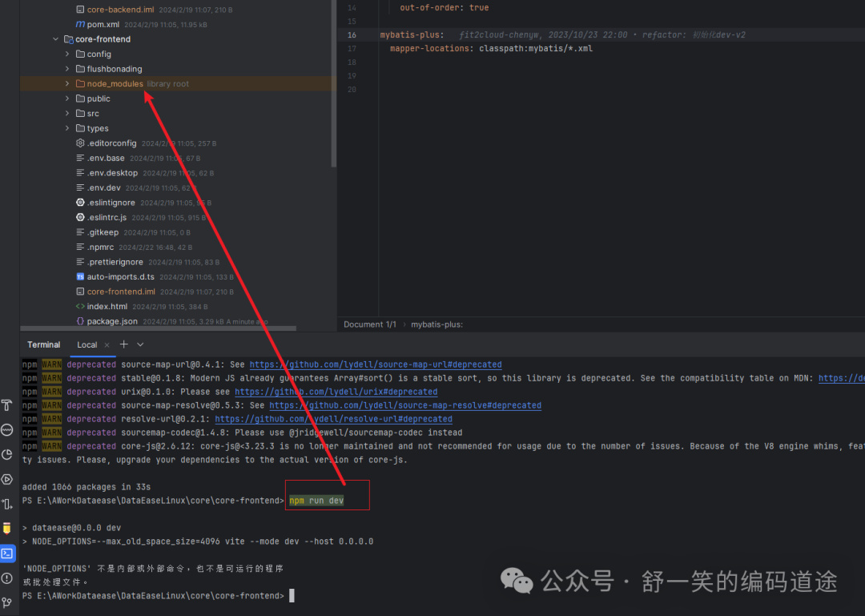Open the Git branch tool window icon

(7, 602)
